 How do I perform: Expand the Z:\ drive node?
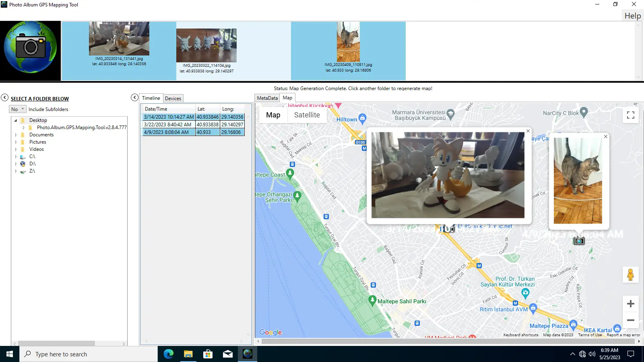coord(16,171)
